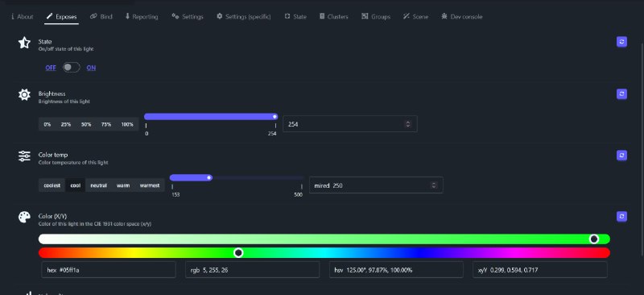Set brightness with the 50% preset button
This screenshot has width=644, height=295.
pyautogui.click(x=86, y=124)
